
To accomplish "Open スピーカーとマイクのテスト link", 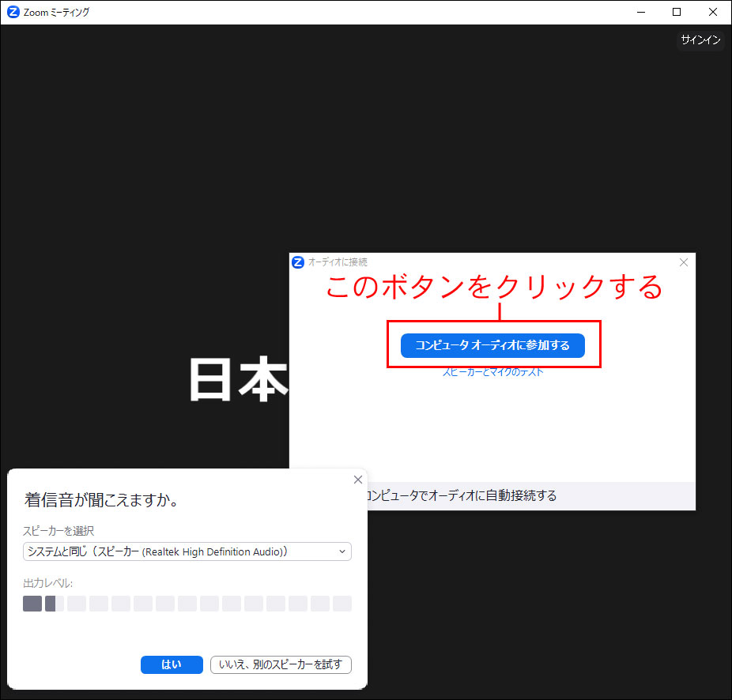I will coord(493,372).
